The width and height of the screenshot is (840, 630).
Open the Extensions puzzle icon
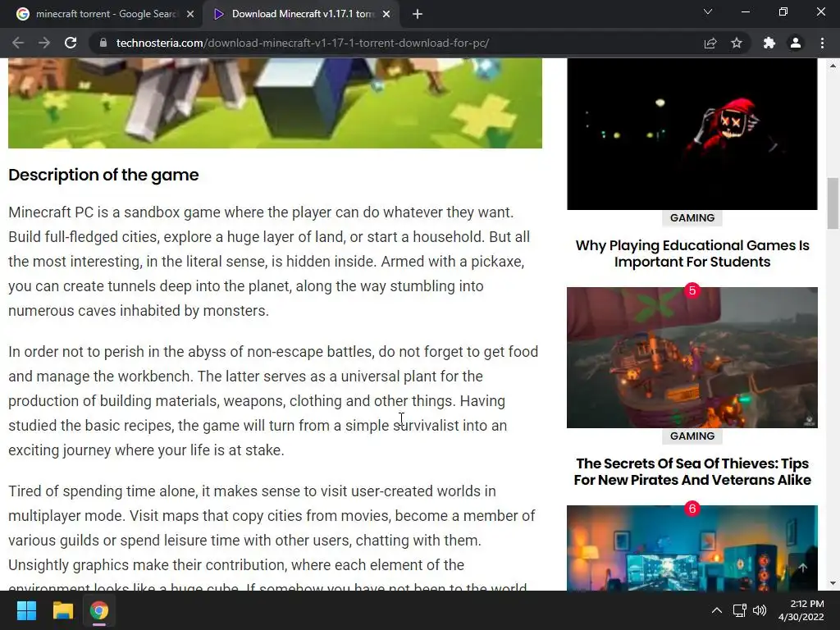point(769,43)
